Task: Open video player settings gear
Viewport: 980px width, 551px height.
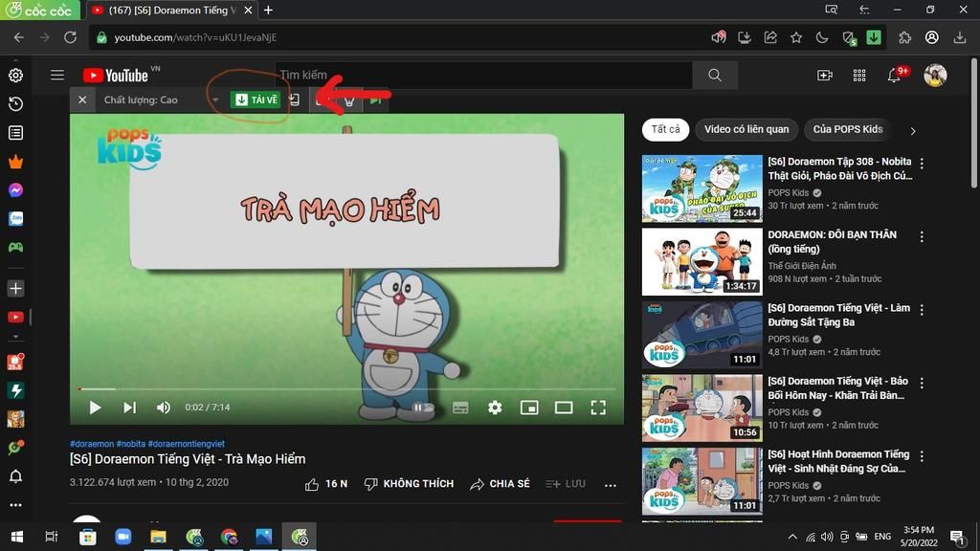Action: [x=495, y=408]
